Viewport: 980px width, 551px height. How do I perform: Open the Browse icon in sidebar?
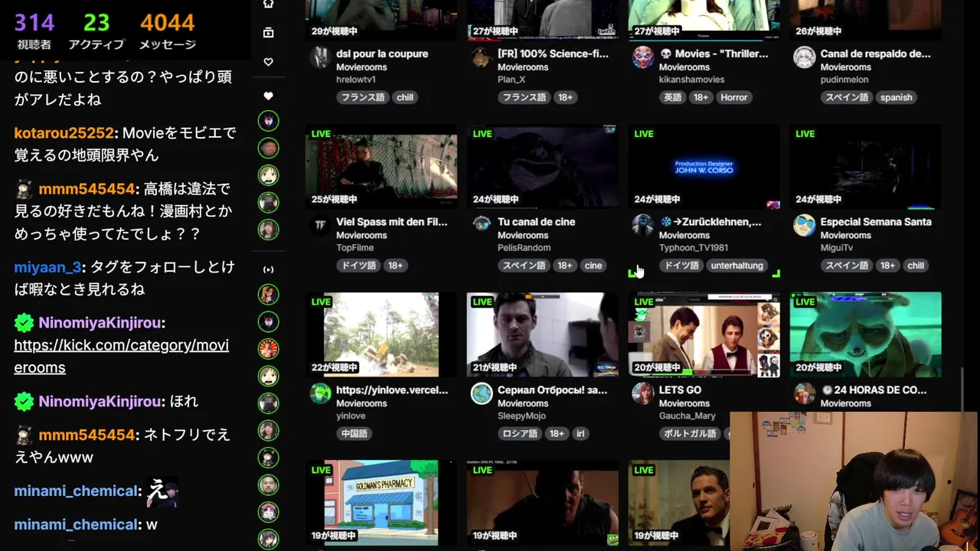(268, 32)
